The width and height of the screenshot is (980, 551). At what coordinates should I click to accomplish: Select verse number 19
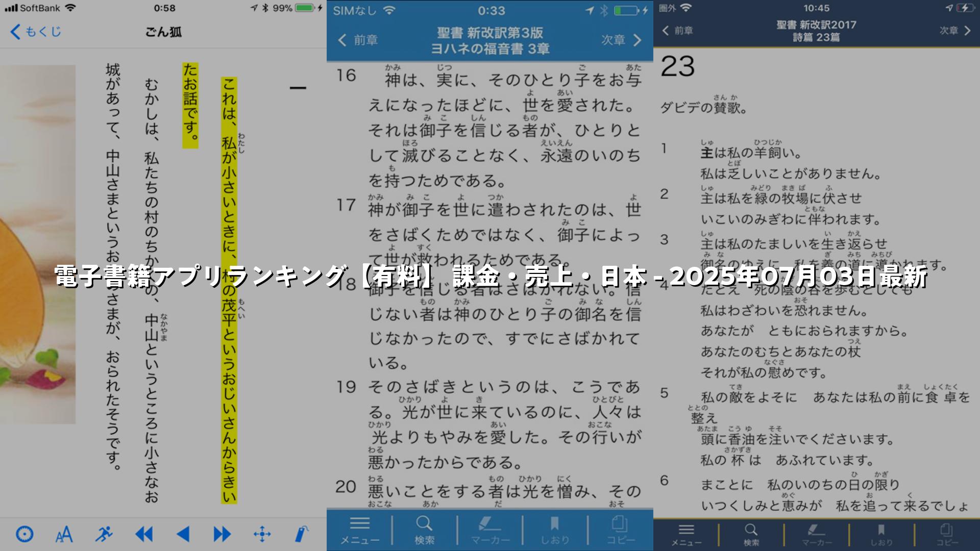point(346,387)
